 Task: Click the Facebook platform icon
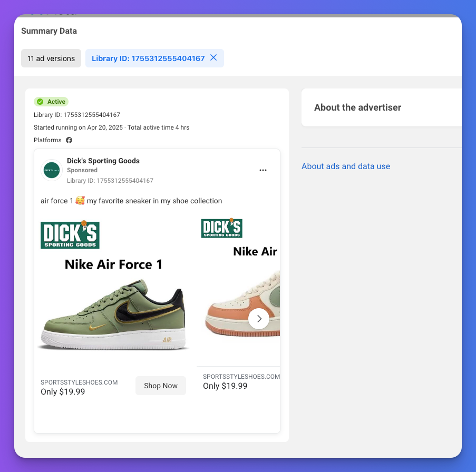pyautogui.click(x=69, y=140)
